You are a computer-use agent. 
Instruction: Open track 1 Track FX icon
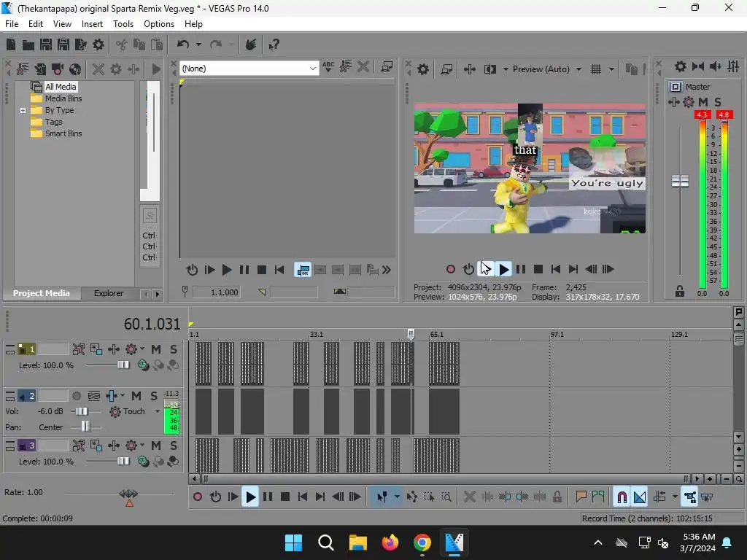click(113, 349)
